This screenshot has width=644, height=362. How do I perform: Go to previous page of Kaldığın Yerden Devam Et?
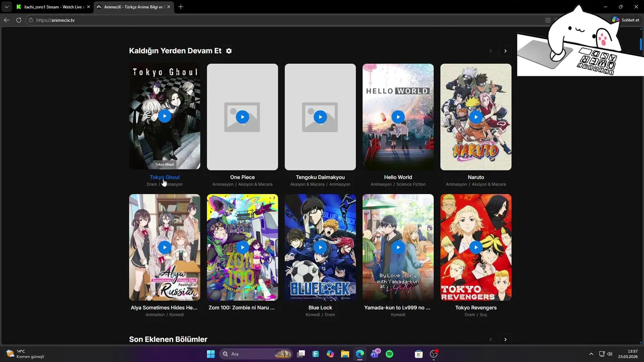click(x=491, y=51)
